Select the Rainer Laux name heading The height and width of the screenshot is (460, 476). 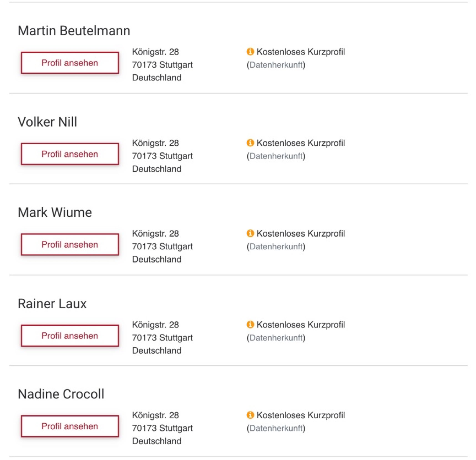coord(52,304)
